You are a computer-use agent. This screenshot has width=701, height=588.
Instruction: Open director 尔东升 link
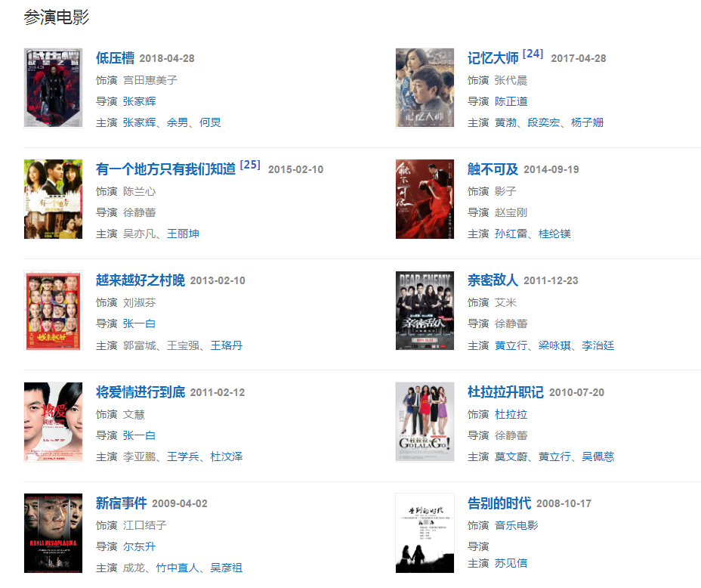139,546
